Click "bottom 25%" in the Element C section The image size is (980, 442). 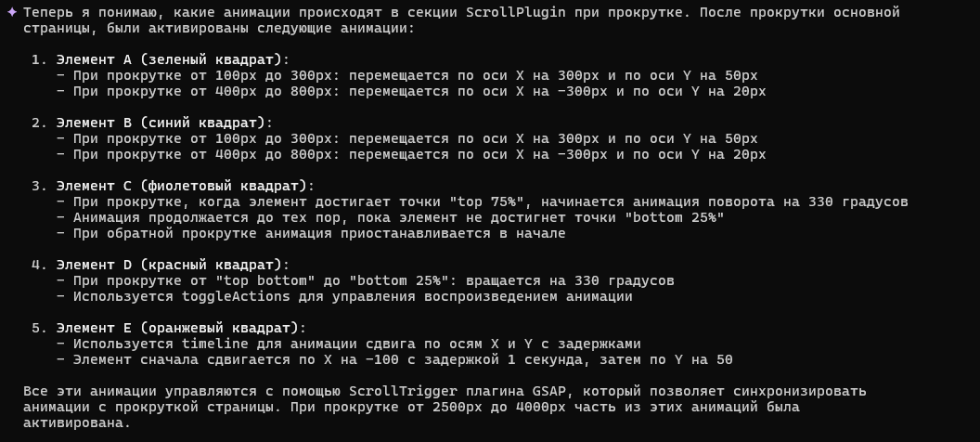[674, 217]
